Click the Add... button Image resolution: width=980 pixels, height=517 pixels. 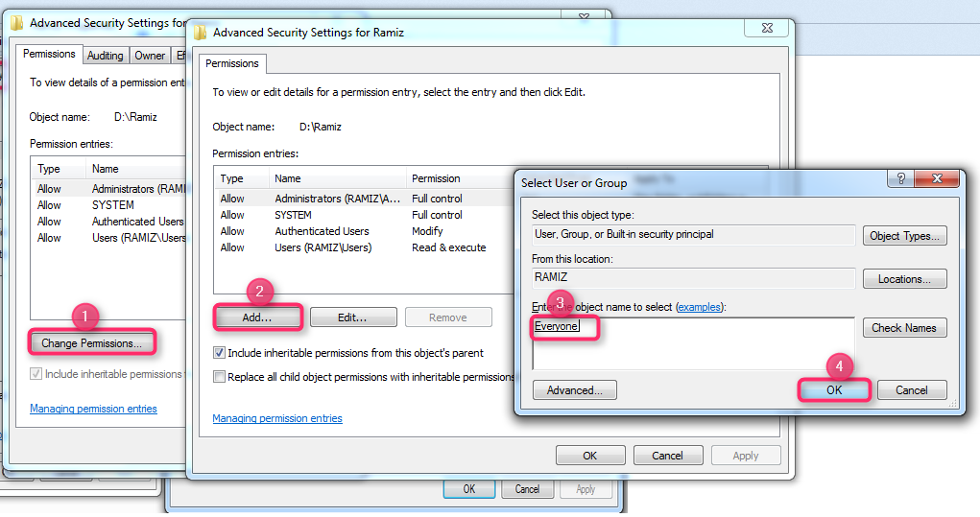[x=257, y=317]
